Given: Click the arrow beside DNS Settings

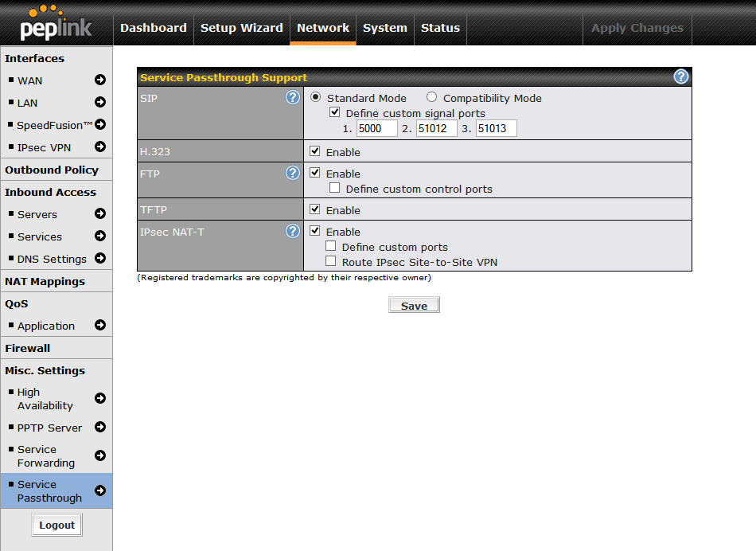Looking at the screenshot, I should coord(100,259).
